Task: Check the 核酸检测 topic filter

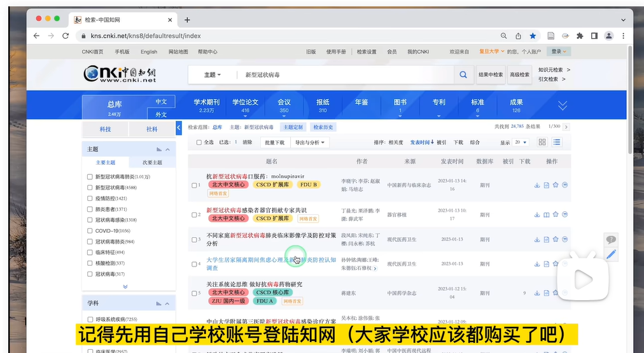Action: click(90, 263)
